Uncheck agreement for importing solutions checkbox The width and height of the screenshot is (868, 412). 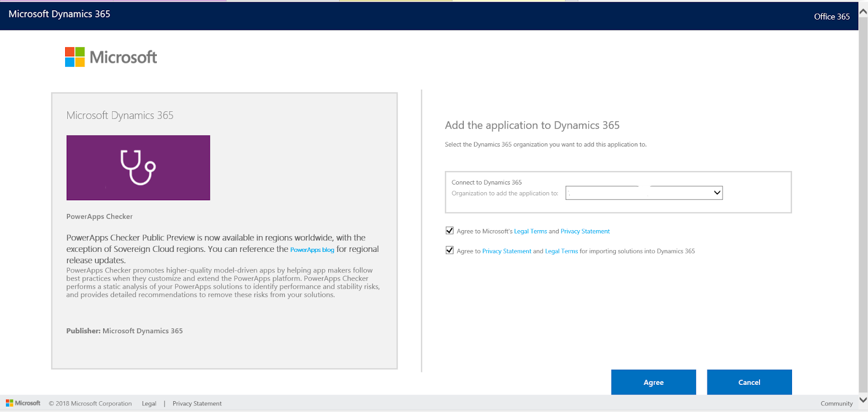pyautogui.click(x=449, y=250)
